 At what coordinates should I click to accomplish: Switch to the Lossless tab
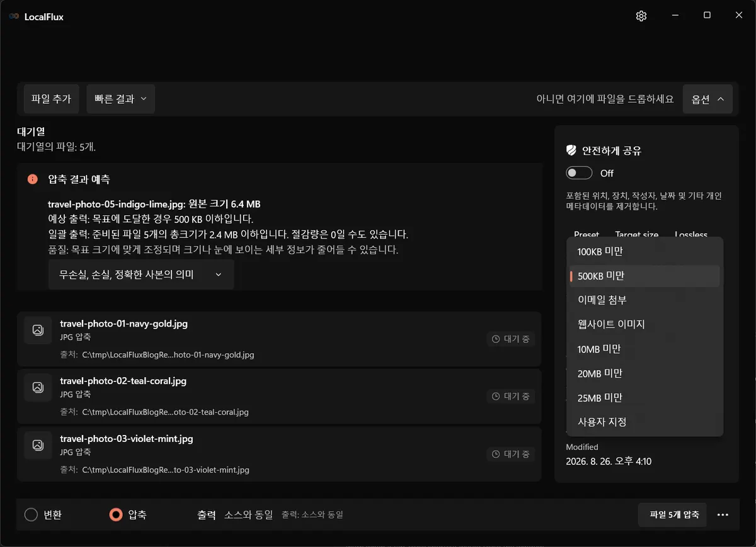point(691,234)
